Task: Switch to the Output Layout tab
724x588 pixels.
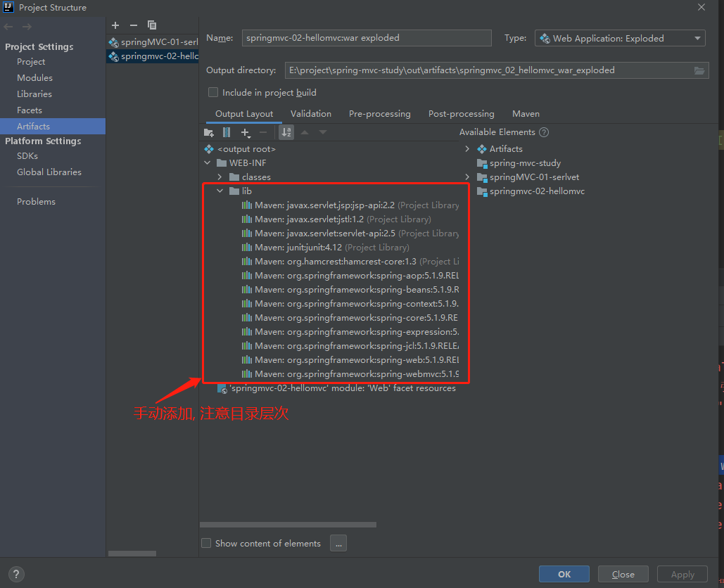Action: pos(243,114)
